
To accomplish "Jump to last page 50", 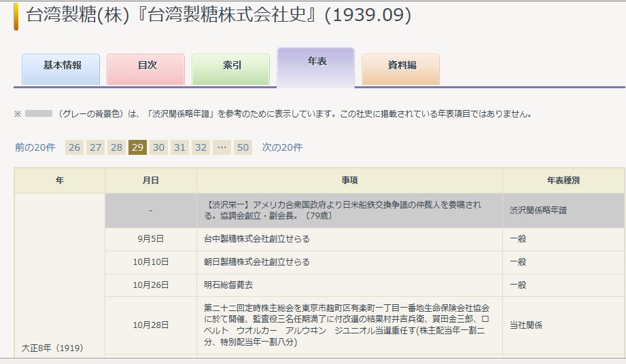I will (x=243, y=147).
